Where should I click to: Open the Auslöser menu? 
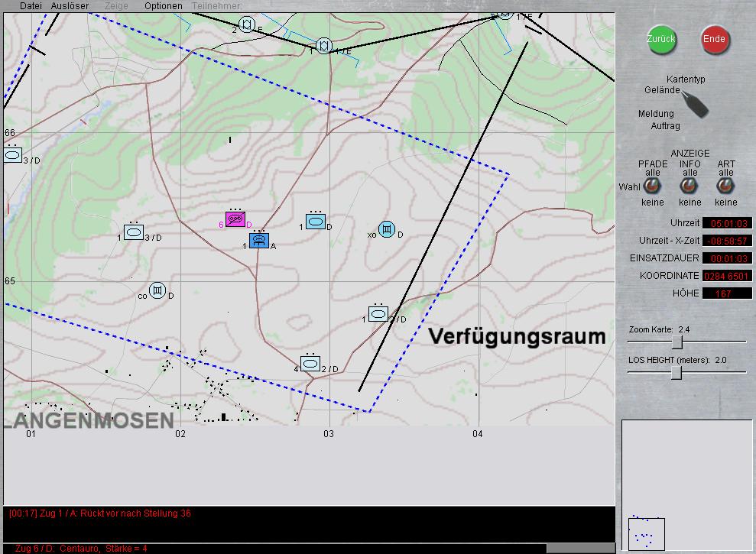coord(70,6)
